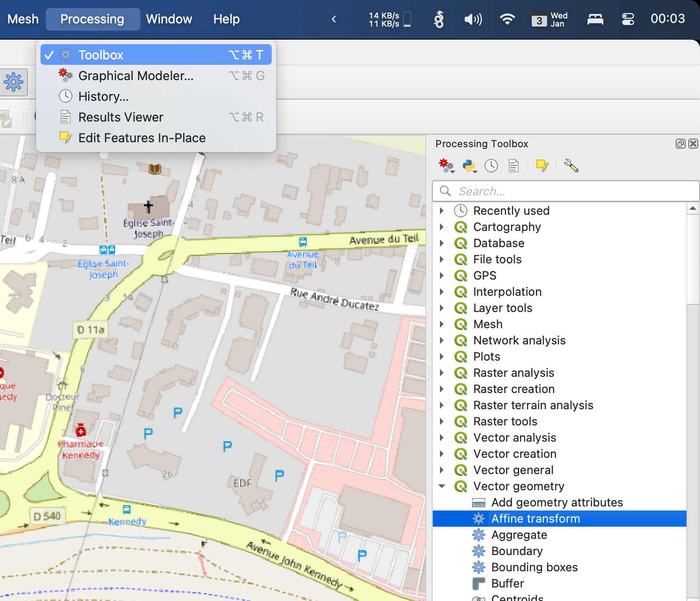Click the Église Saint-Joseph church symbol
The height and width of the screenshot is (601, 700).
tap(148, 207)
